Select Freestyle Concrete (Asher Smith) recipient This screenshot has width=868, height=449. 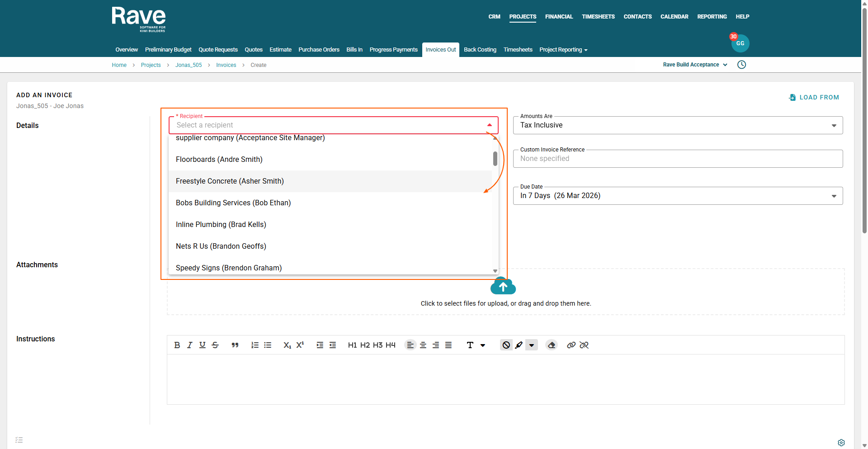pos(230,181)
